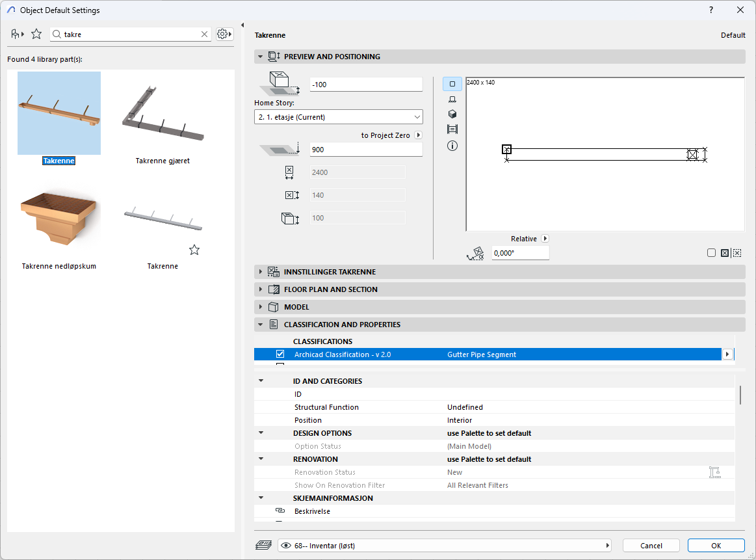
Task: Open the 68-- Inventar (løst) layer dropdown
Action: tap(449, 546)
